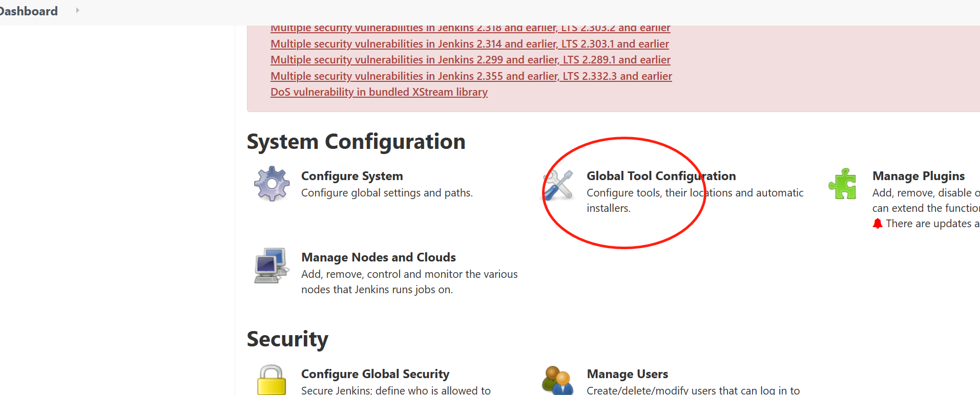Click the 'Secure Jenkins; define who is allowed to' description
The width and height of the screenshot is (980, 395).
[x=396, y=390]
